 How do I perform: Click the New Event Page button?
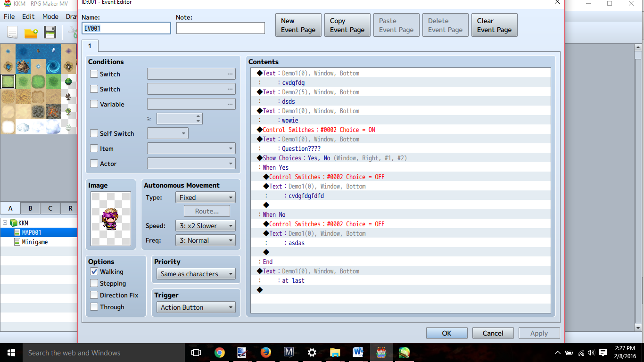point(298,25)
